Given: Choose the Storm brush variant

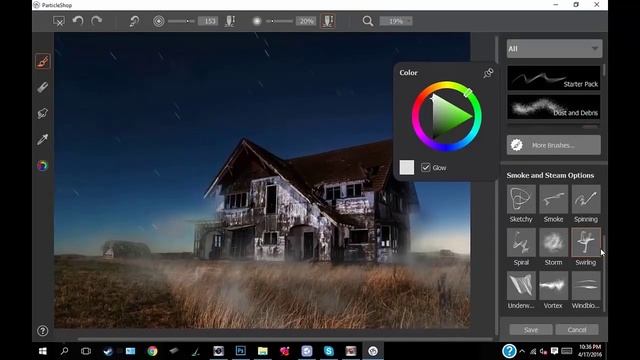Looking at the screenshot, I should pyautogui.click(x=553, y=242).
